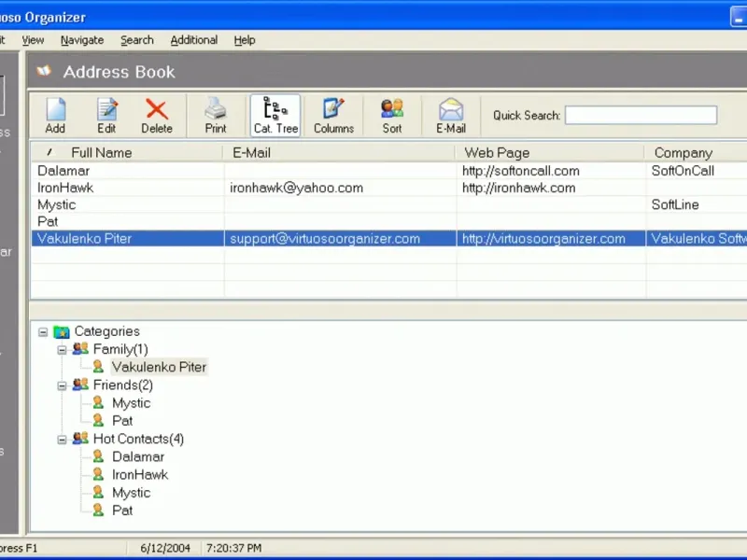The image size is (747, 560).
Task: Sort by Web Page column header
Action: [x=550, y=153]
